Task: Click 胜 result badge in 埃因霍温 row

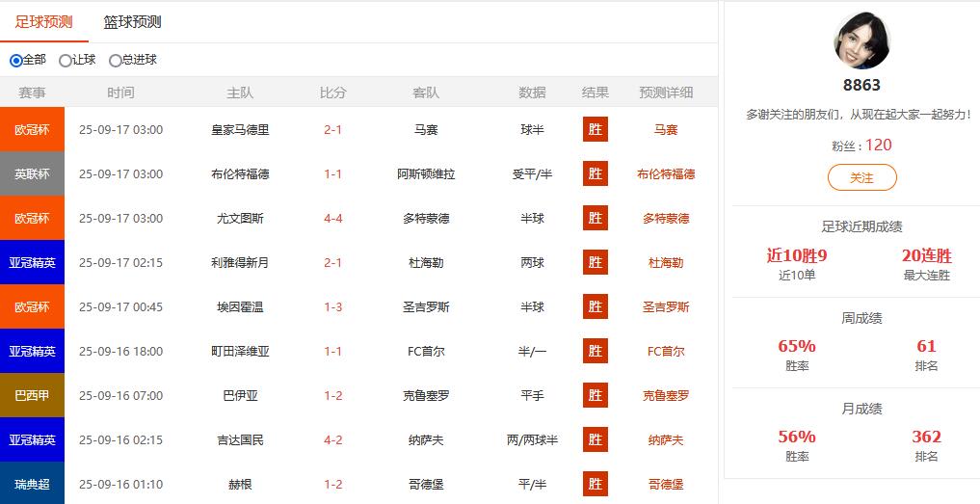Action: 595,307
